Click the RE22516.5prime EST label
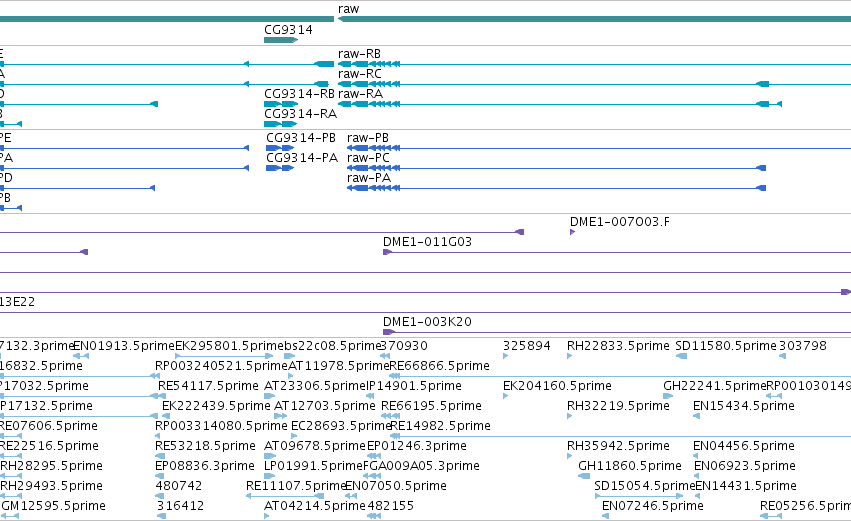The width and height of the screenshot is (851, 521). click(49, 446)
